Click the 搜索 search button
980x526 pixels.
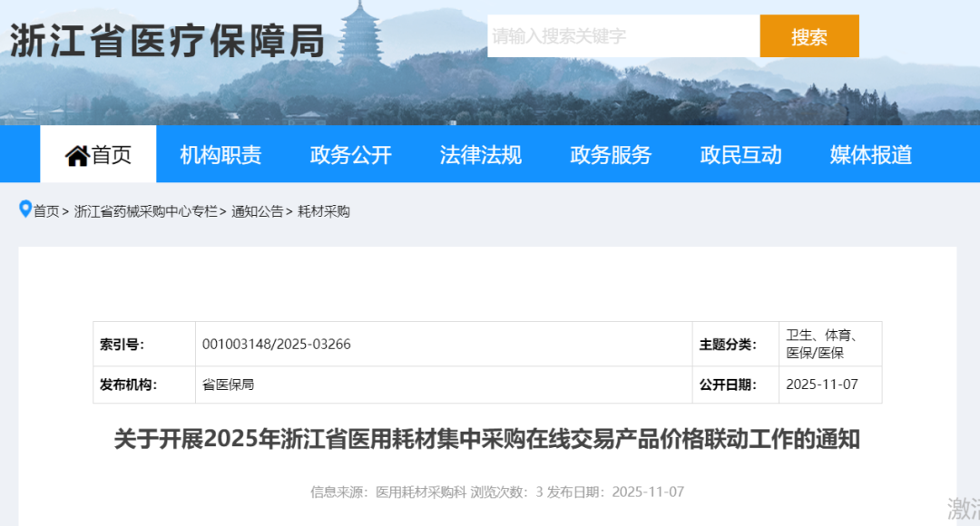pyautogui.click(x=809, y=36)
